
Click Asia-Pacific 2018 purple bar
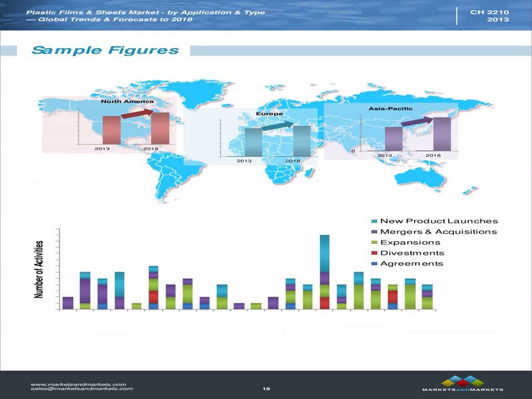pos(442,134)
